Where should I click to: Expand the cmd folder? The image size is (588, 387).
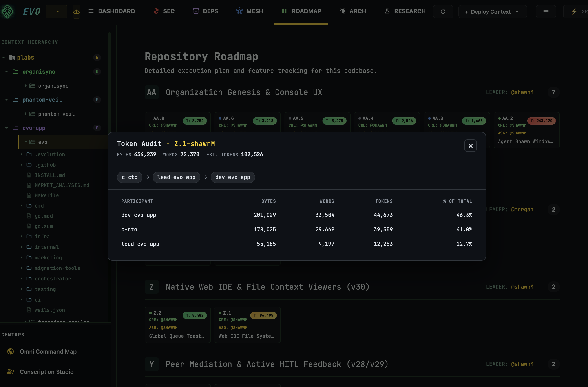point(22,206)
